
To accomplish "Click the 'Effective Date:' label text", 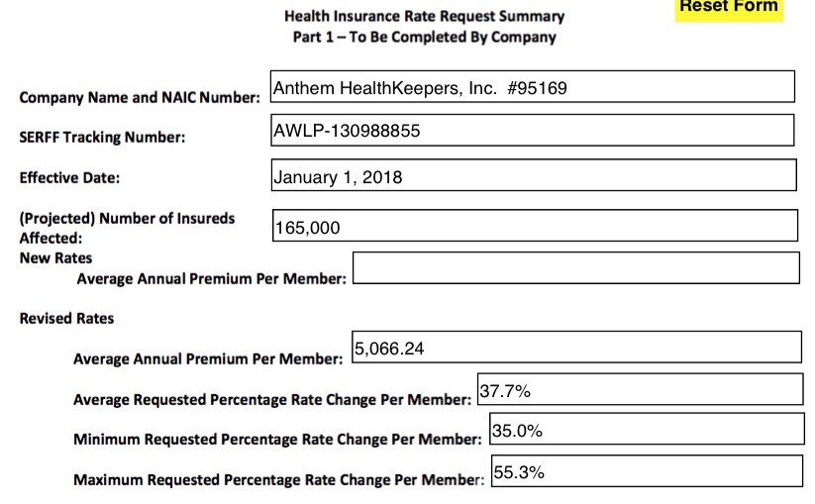I will [x=68, y=178].
